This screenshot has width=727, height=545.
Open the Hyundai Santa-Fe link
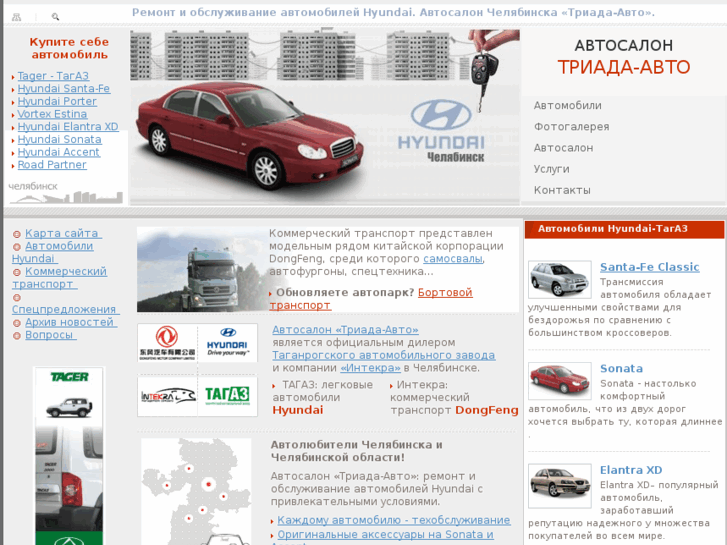tap(64, 88)
